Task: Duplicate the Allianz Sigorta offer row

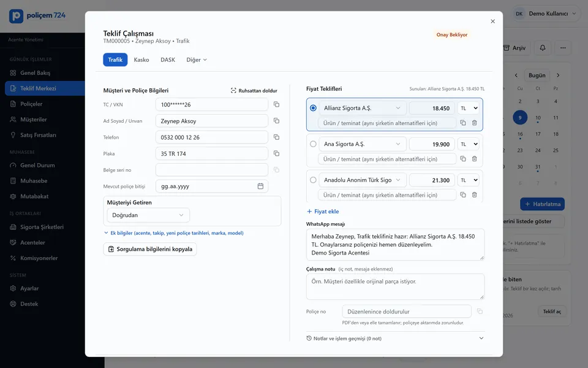Action: 463,123
